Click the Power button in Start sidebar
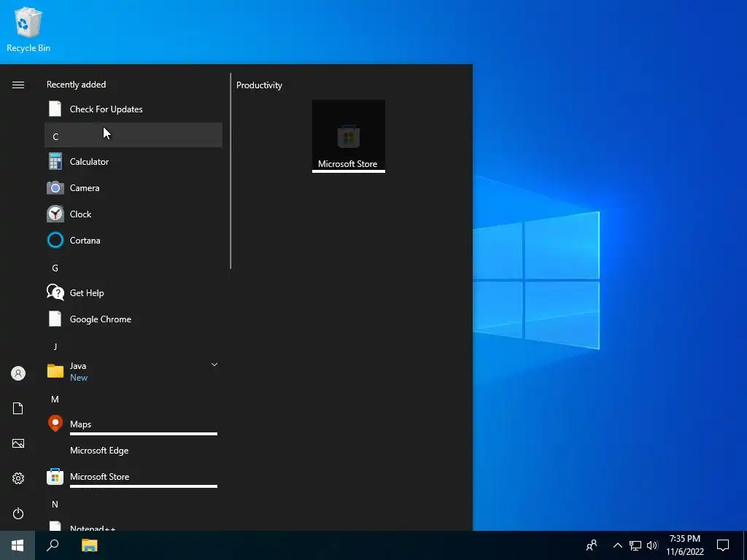The image size is (747, 560). pyautogui.click(x=18, y=513)
